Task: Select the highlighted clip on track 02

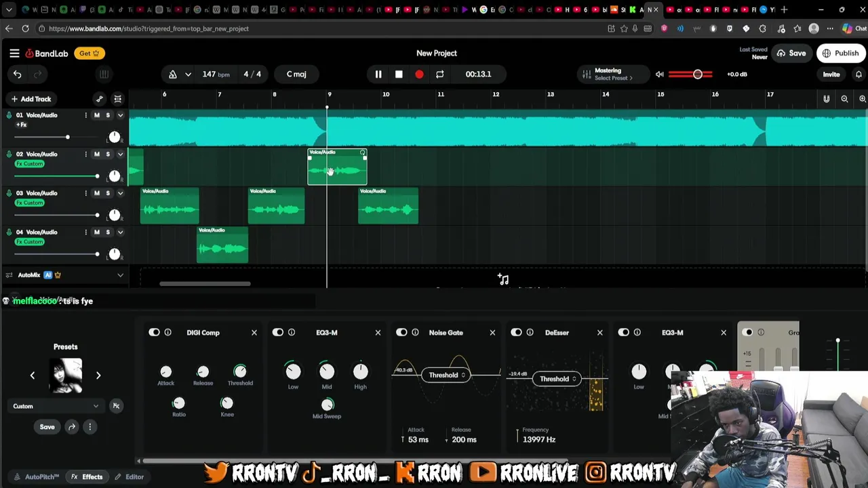Action: tap(337, 167)
